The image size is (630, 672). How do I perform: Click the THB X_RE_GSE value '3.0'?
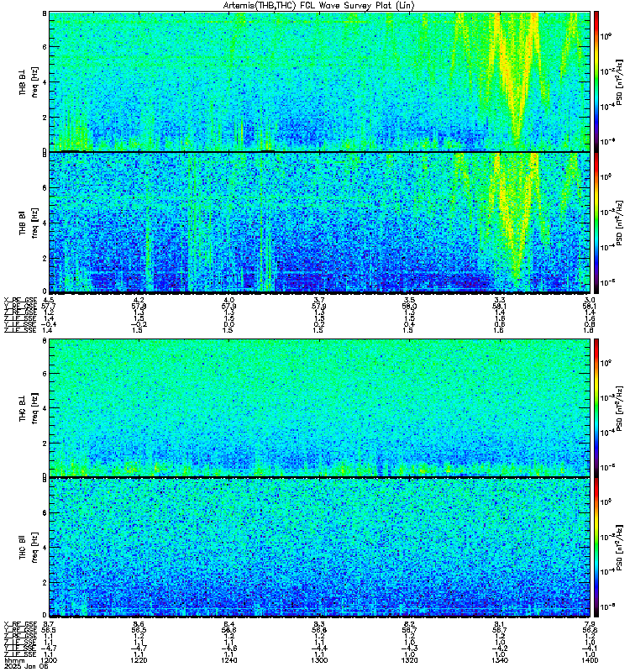pyautogui.click(x=590, y=300)
